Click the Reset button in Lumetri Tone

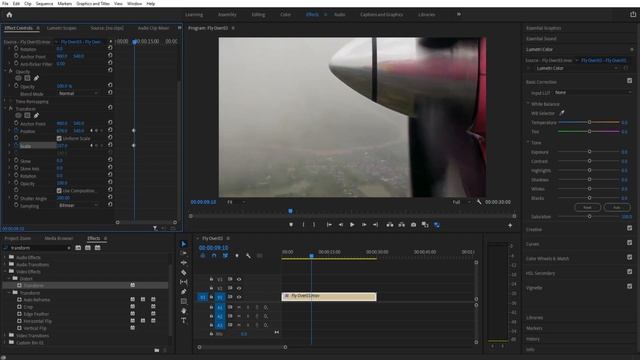point(587,207)
